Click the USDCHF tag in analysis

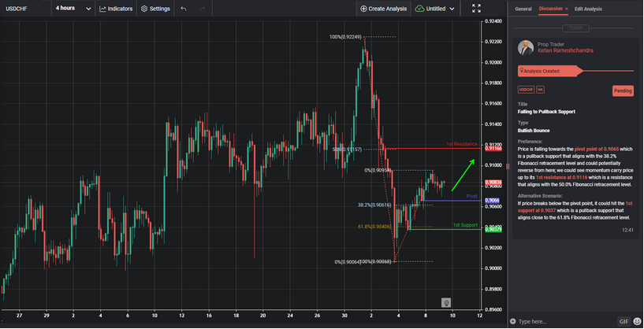click(x=526, y=90)
